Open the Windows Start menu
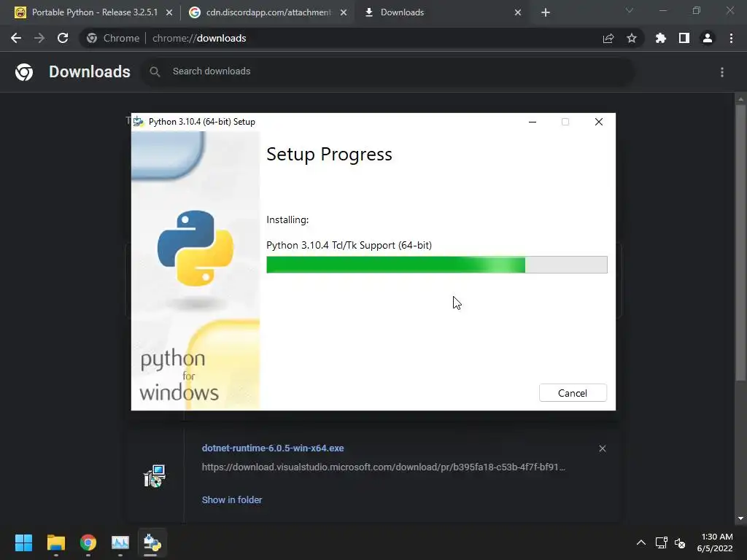The width and height of the screenshot is (747, 560). click(x=23, y=542)
